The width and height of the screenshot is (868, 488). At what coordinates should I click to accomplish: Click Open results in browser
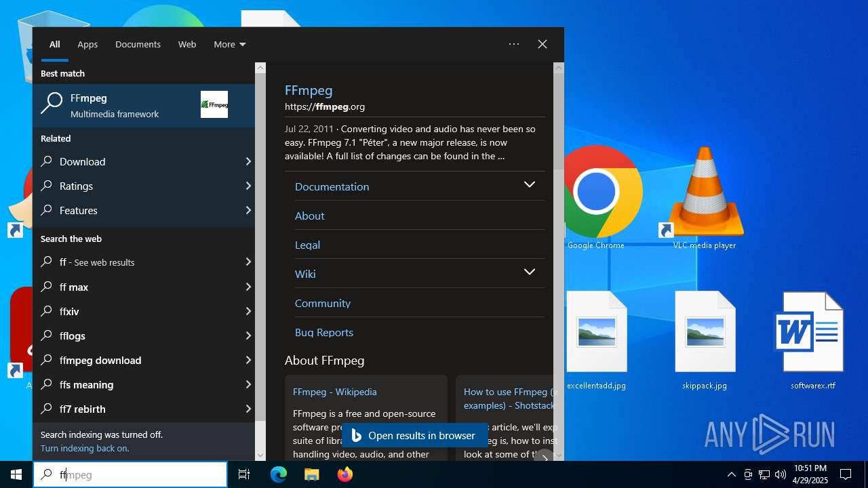(x=415, y=435)
